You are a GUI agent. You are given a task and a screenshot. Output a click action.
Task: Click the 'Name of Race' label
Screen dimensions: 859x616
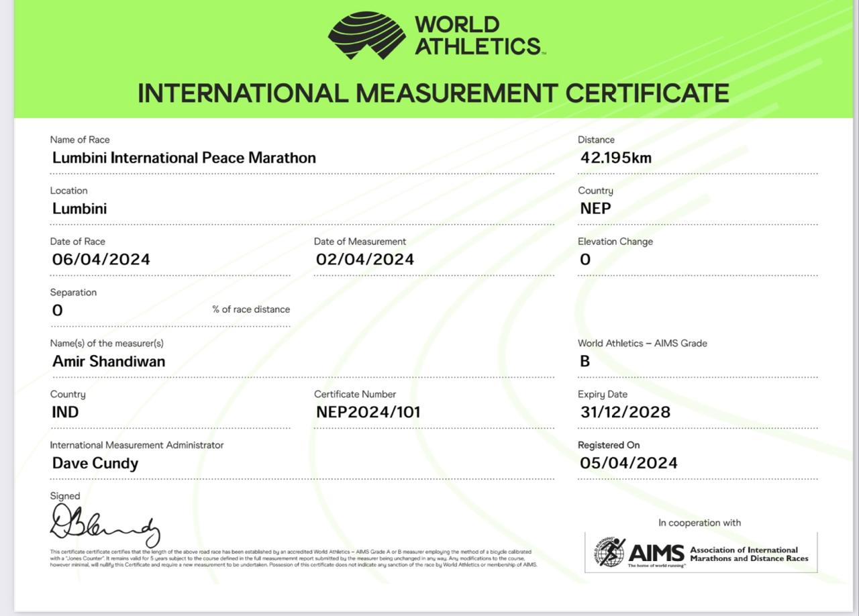pyautogui.click(x=79, y=140)
